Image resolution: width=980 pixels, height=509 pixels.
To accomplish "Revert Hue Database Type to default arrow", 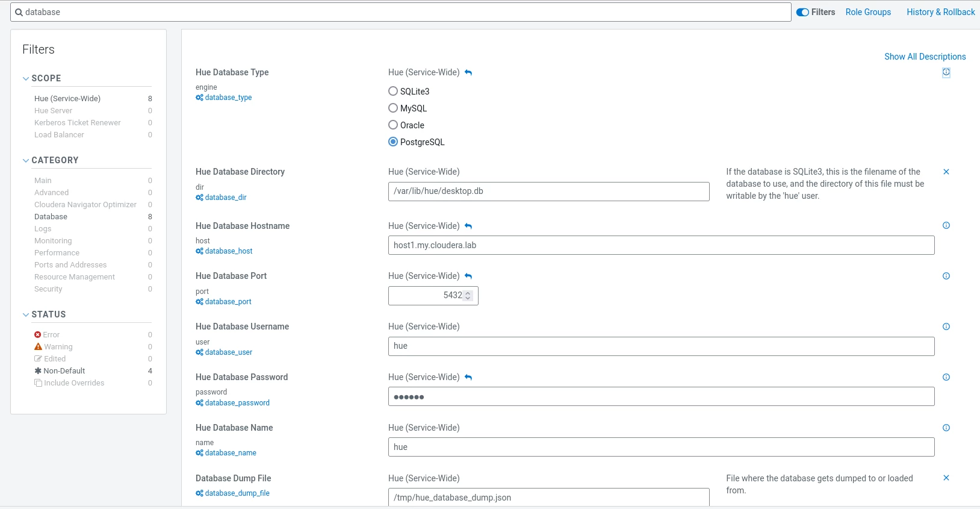I will 468,72.
